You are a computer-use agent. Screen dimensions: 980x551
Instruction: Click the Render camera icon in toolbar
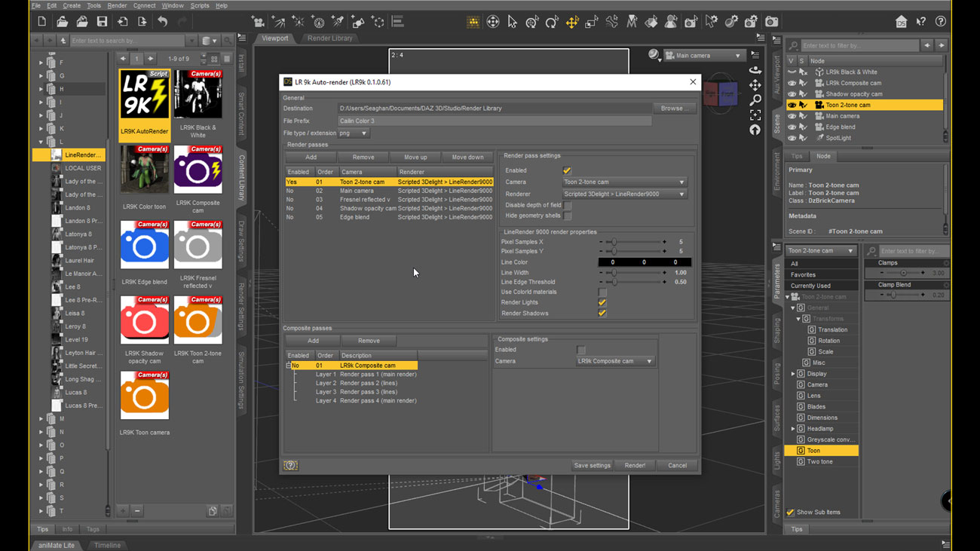tap(771, 22)
